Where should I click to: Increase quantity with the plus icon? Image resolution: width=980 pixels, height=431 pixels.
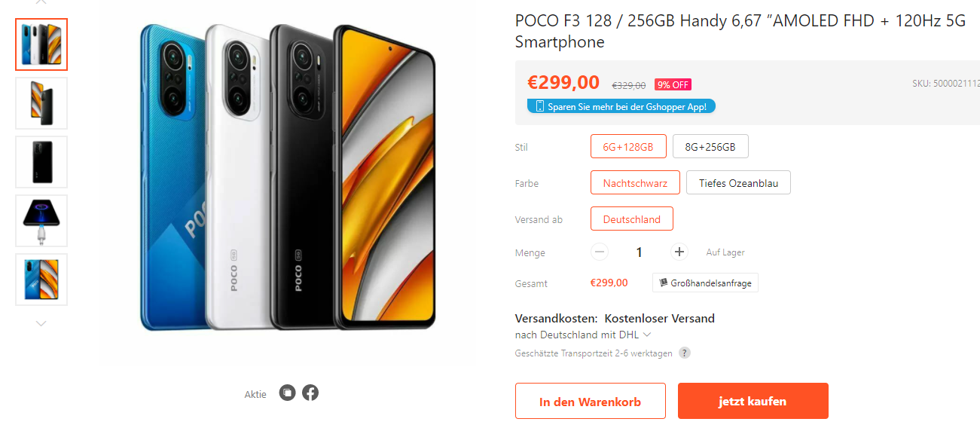click(x=679, y=252)
